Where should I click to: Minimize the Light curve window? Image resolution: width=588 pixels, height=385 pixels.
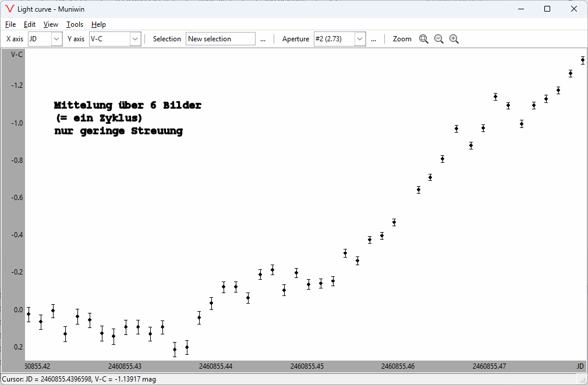click(520, 9)
